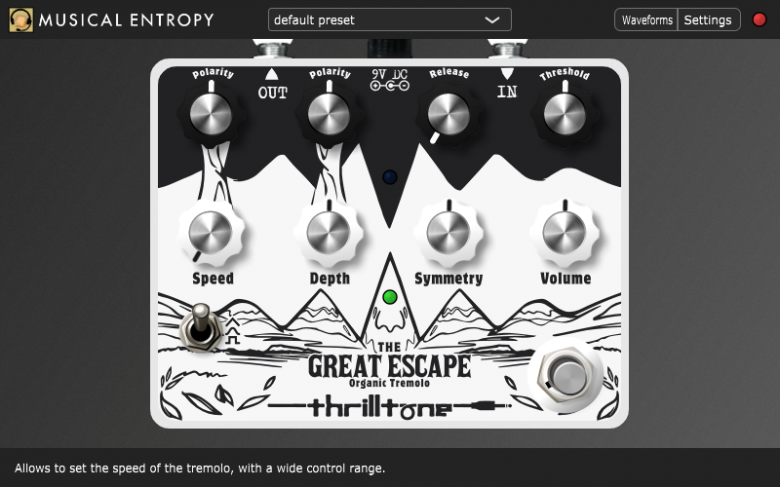
Task: Click the green status LED
Action: pyautogui.click(x=390, y=297)
